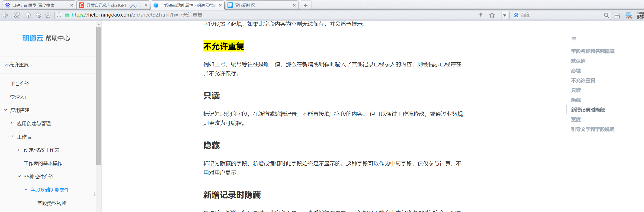Click the browser back arrow button
The height and width of the screenshot is (212, 644).
pyautogui.click(x=5, y=15)
